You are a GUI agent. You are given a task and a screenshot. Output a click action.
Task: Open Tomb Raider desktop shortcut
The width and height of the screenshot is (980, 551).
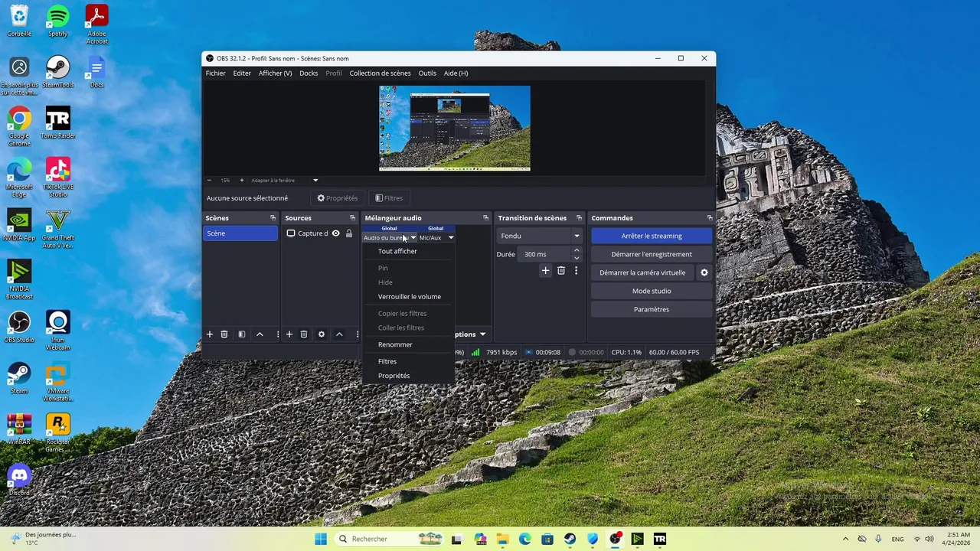[58, 123]
